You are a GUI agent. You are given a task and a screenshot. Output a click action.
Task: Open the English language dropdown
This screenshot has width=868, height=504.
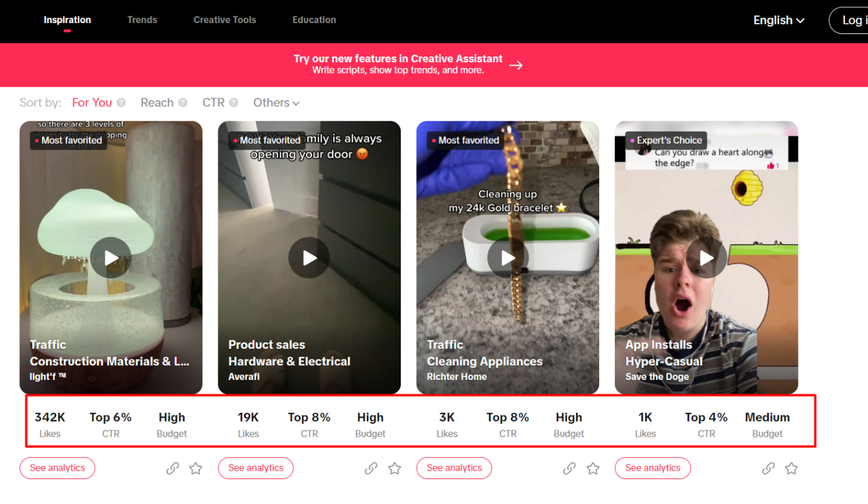[x=779, y=20]
